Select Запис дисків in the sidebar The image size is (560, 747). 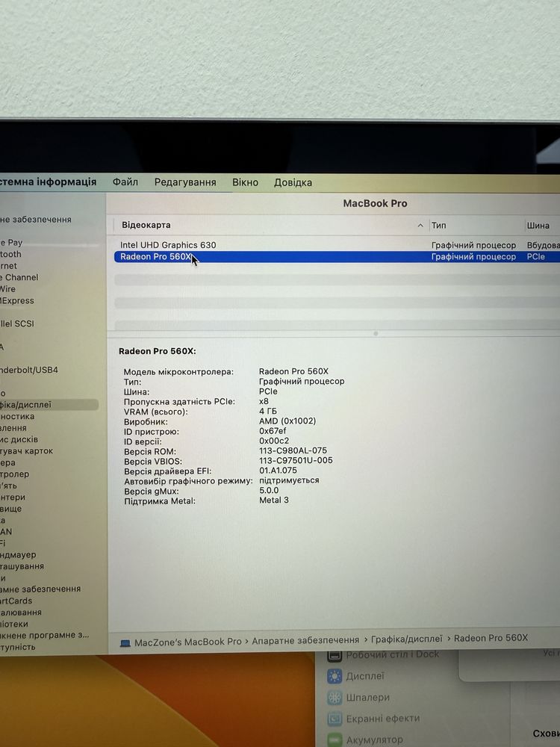coord(19,439)
